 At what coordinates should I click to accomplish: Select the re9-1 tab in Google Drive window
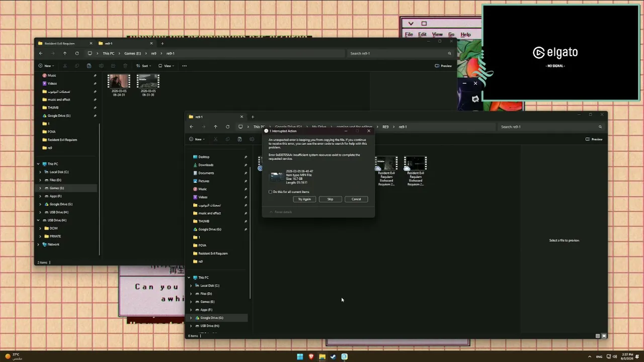click(x=216, y=117)
